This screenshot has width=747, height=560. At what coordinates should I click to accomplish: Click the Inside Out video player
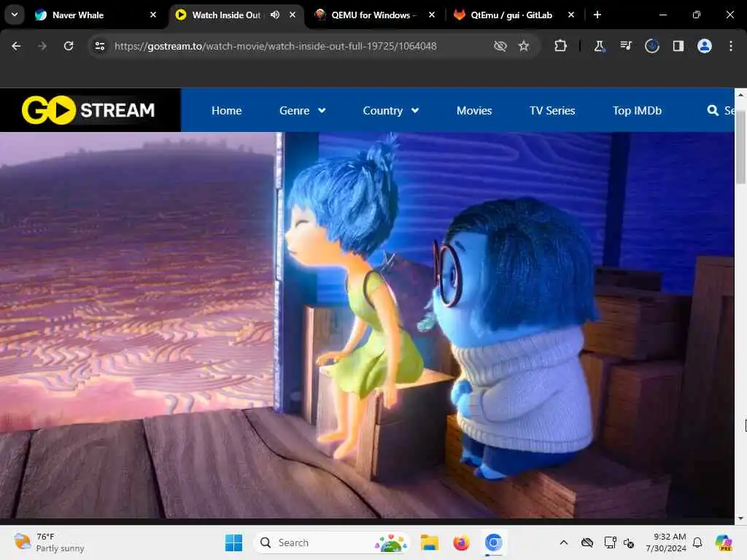[367, 324]
